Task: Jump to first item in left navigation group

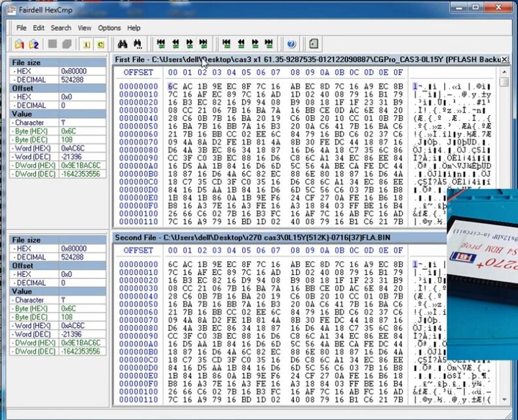Action: pyautogui.click(x=161, y=43)
